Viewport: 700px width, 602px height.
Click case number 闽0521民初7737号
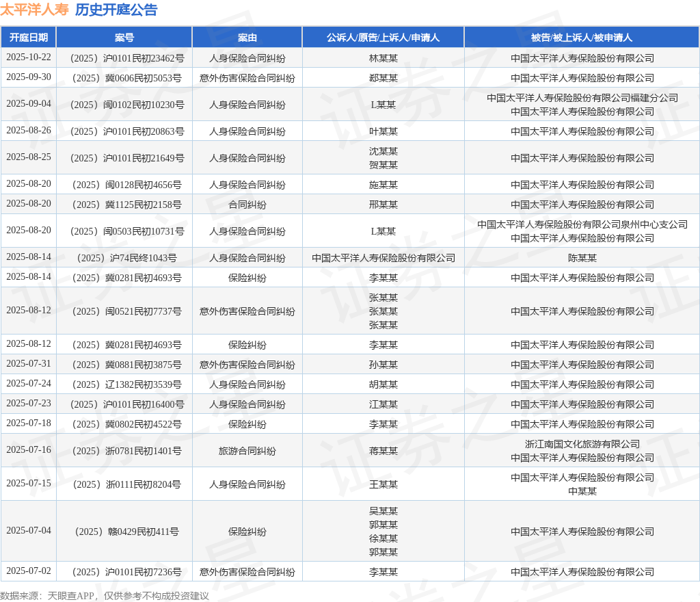click(x=127, y=311)
